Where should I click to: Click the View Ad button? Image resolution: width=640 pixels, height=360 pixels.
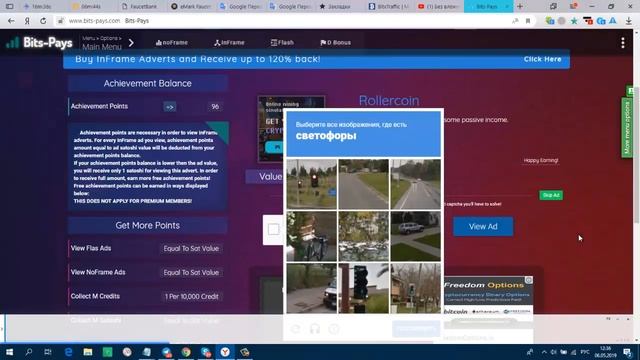coord(483,227)
